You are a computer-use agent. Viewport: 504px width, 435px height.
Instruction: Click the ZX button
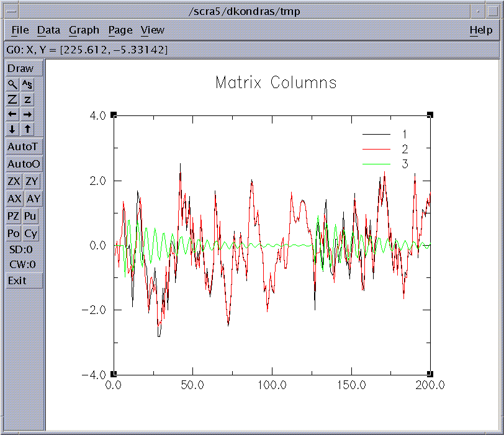tap(14, 182)
